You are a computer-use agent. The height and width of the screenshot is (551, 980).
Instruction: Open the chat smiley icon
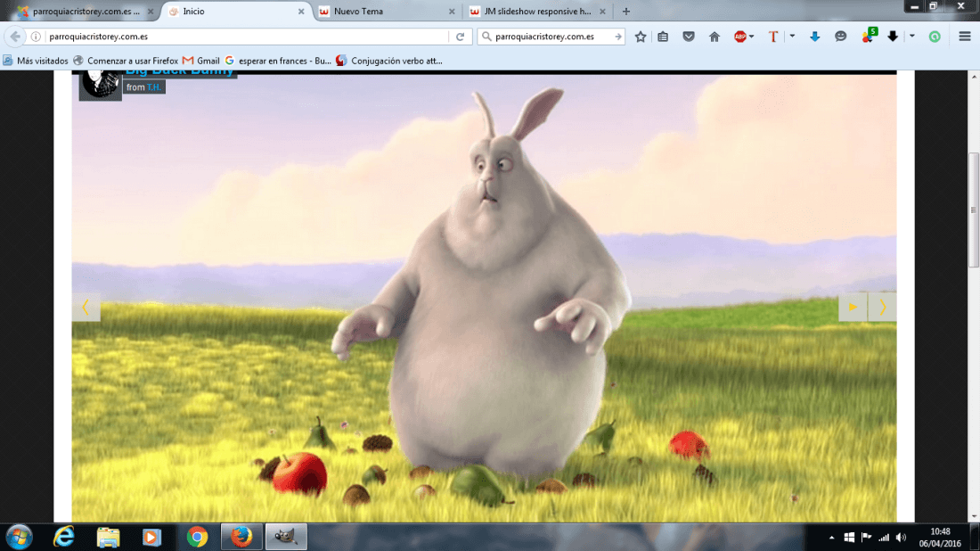point(841,37)
